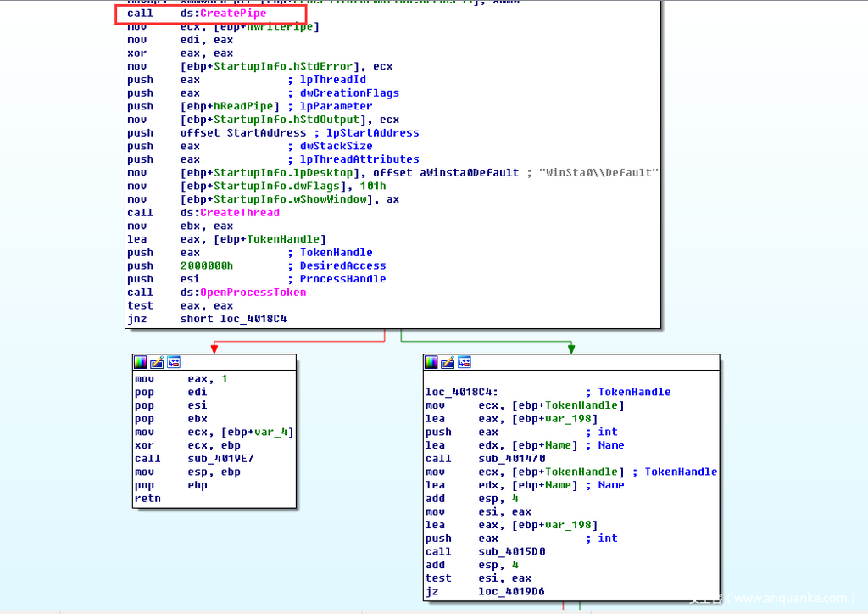Viewport: 868px width, 614px height.
Task: Click group nodes icon in left block
Action: 173,362
